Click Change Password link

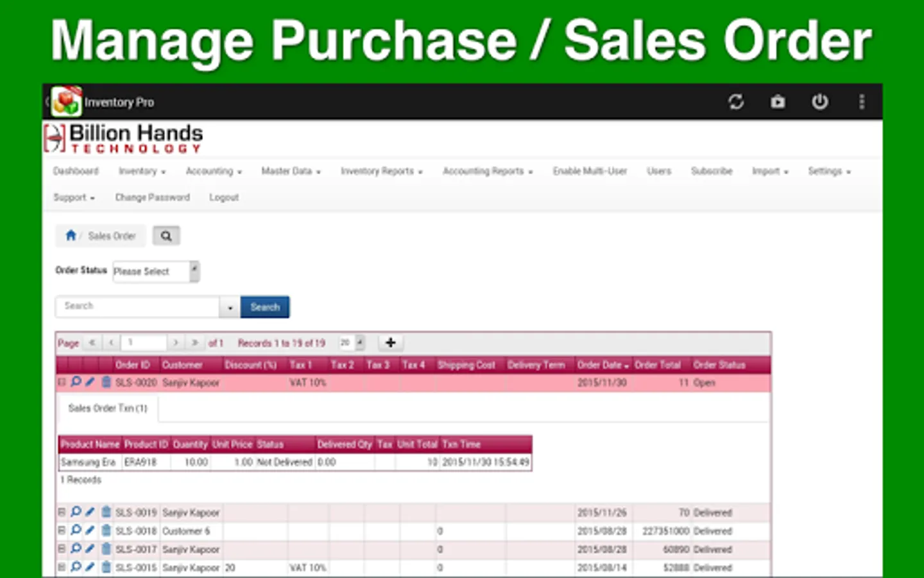pos(152,197)
